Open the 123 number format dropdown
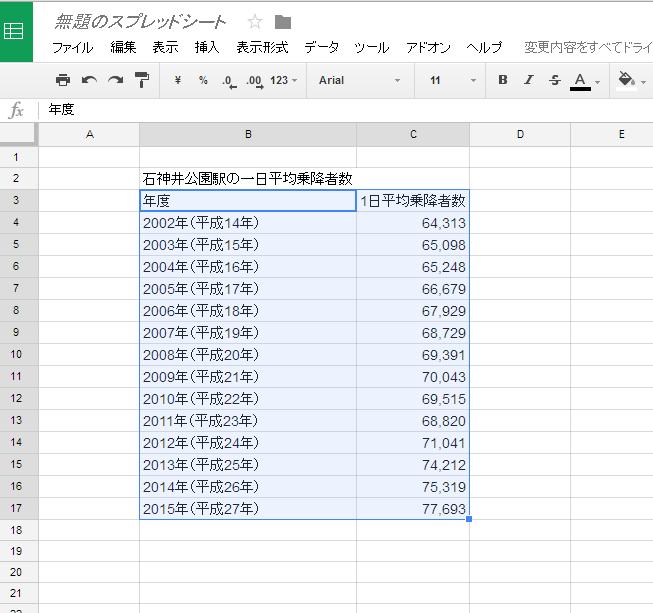The image size is (653, 613). coord(284,80)
